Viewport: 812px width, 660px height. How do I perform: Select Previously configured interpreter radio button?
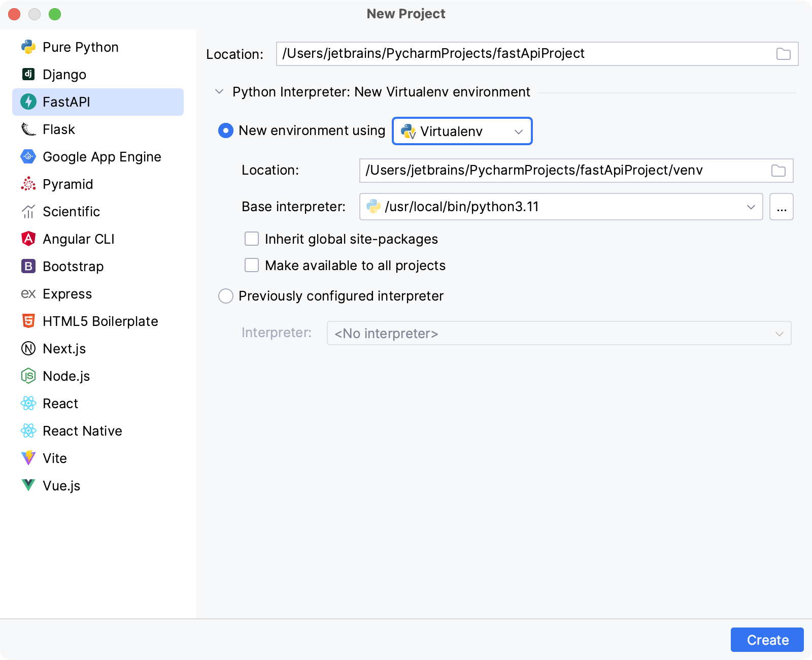[226, 296]
